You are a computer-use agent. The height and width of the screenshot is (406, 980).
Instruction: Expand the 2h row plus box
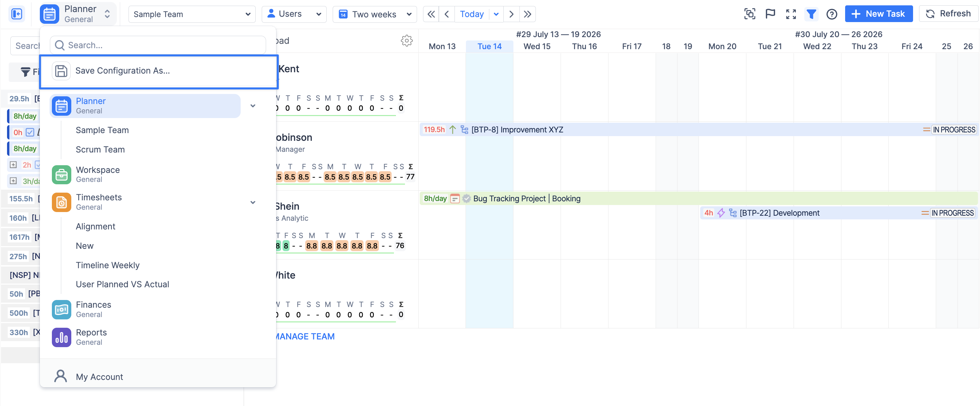pyautogui.click(x=13, y=165)
